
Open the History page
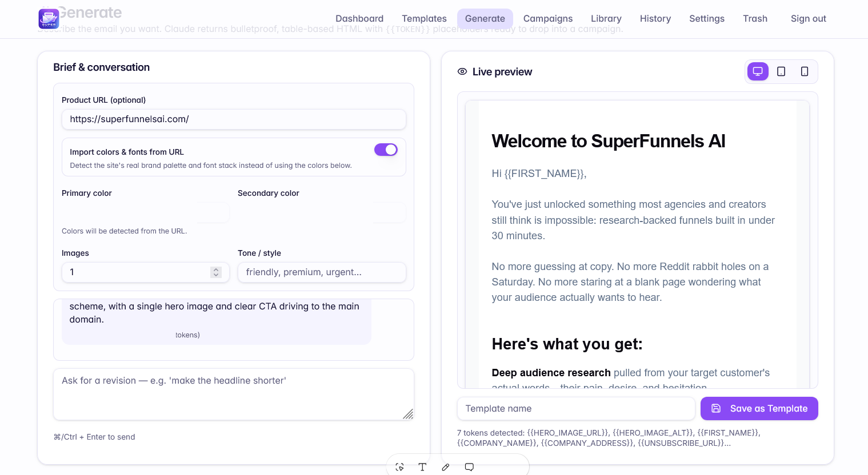coord(655,19)
